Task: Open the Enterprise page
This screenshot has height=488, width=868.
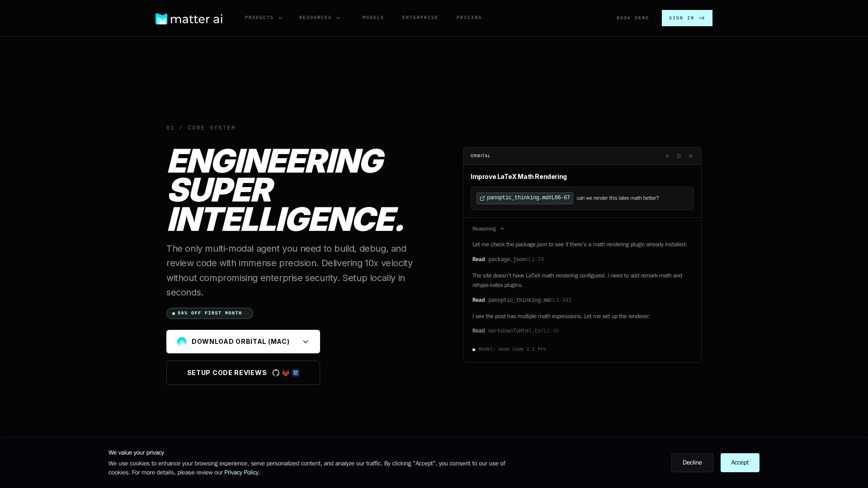Action: (x=420, y=18)
